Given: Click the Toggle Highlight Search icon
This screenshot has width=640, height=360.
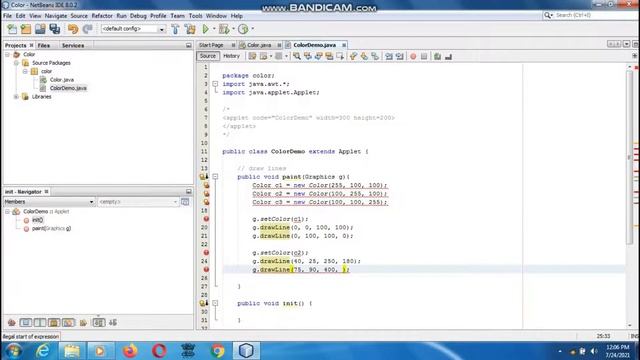Looking at the screenshot, I should click(x=329, y=56).
